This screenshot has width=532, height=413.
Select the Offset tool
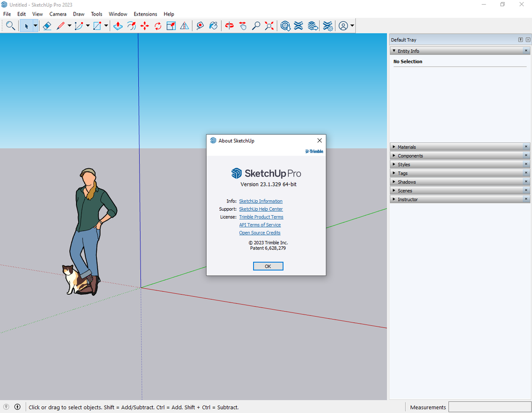[131, 26]
